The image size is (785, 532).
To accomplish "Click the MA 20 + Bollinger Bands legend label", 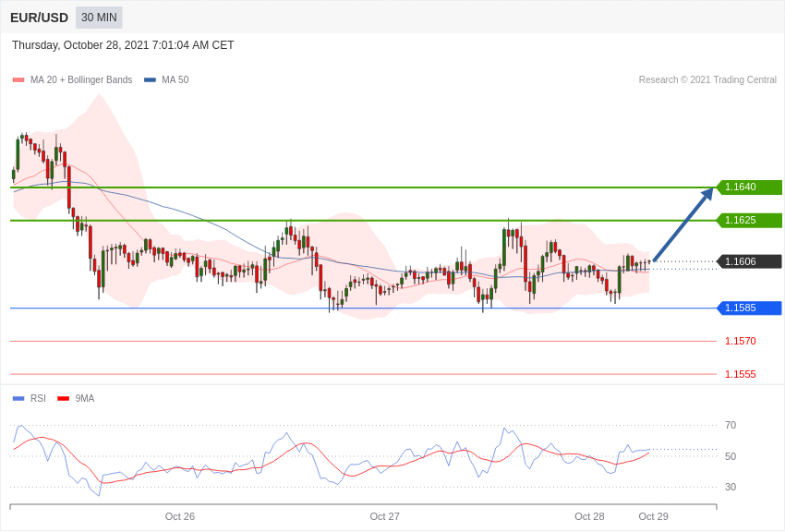I will point(81,79).
